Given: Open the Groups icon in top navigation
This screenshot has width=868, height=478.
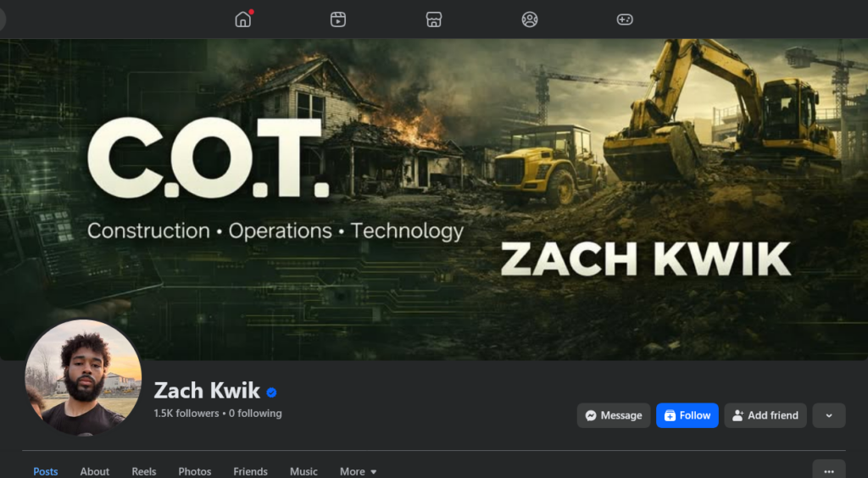Looking at the screenshot, I should (x=530, y=19).
